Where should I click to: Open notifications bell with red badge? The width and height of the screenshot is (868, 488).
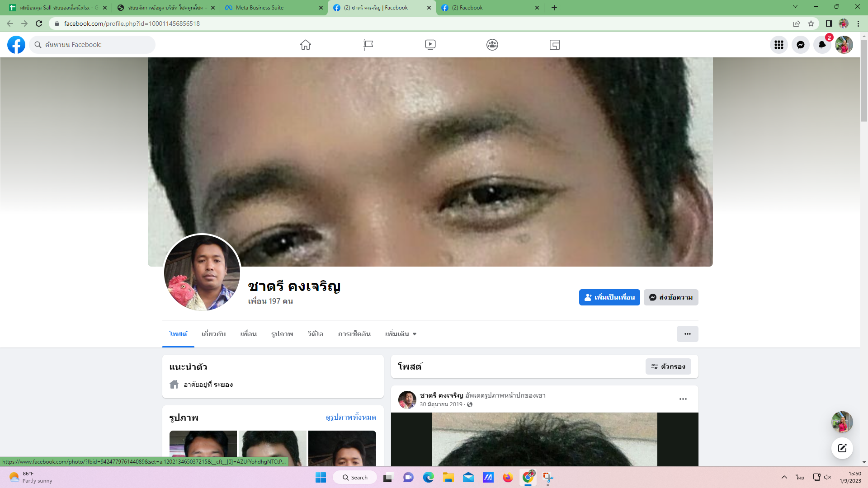[822, 45]
